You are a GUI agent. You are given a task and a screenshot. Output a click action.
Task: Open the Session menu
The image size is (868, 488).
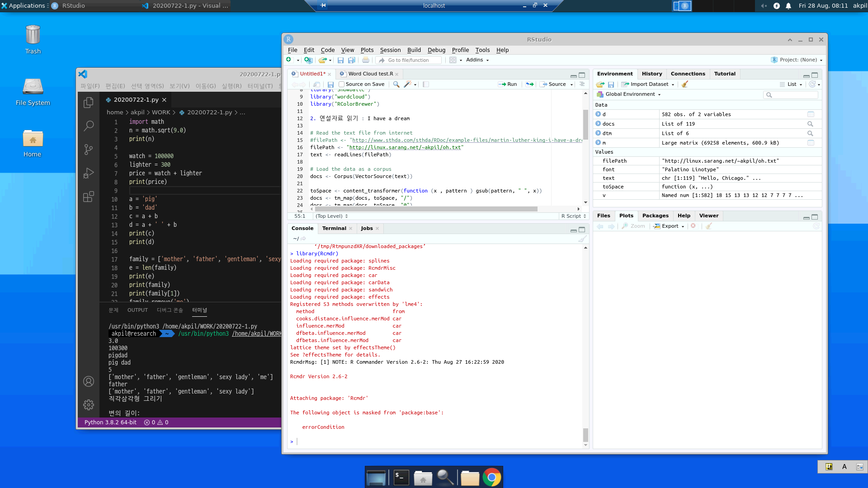tap(390, 50)
